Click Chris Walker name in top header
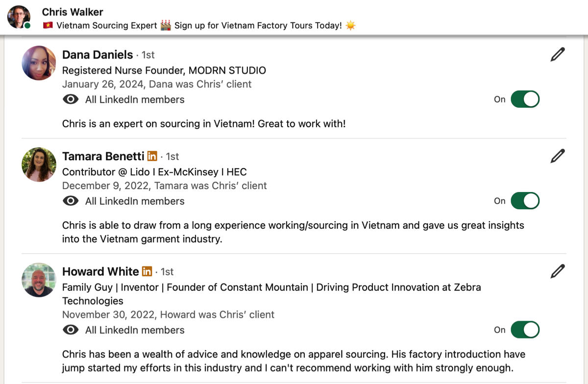The height and width of the screenshot is (384, 588). [73, 12]
